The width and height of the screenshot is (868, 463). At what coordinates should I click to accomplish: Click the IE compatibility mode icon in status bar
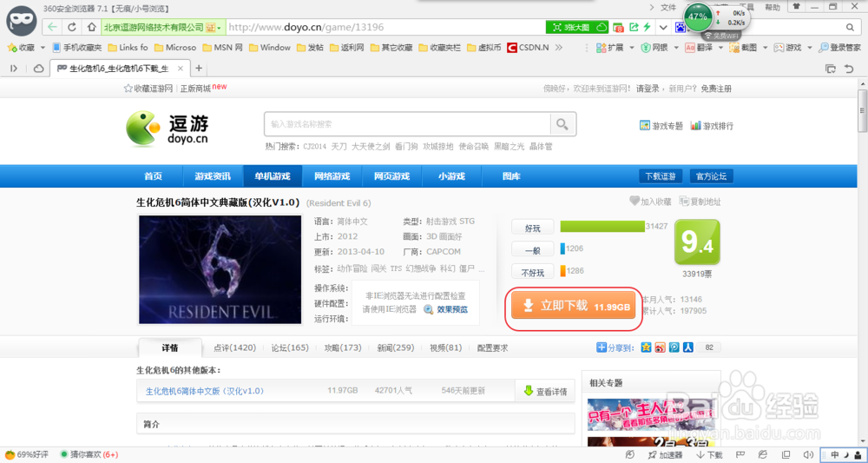pyautogui.click(x=762, y=454)
